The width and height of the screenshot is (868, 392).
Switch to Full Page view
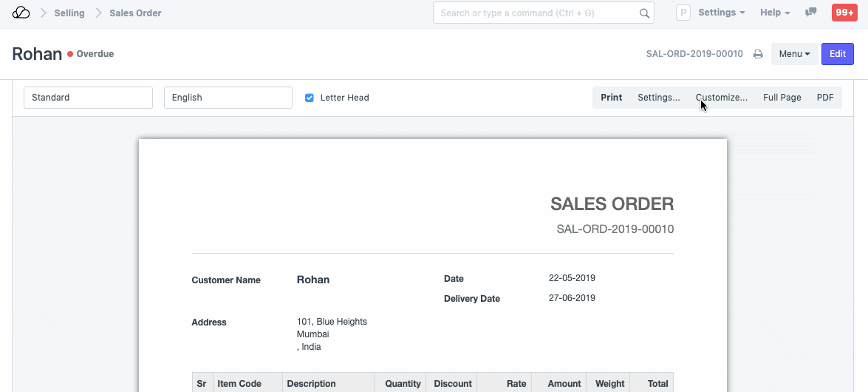point(782,98)
